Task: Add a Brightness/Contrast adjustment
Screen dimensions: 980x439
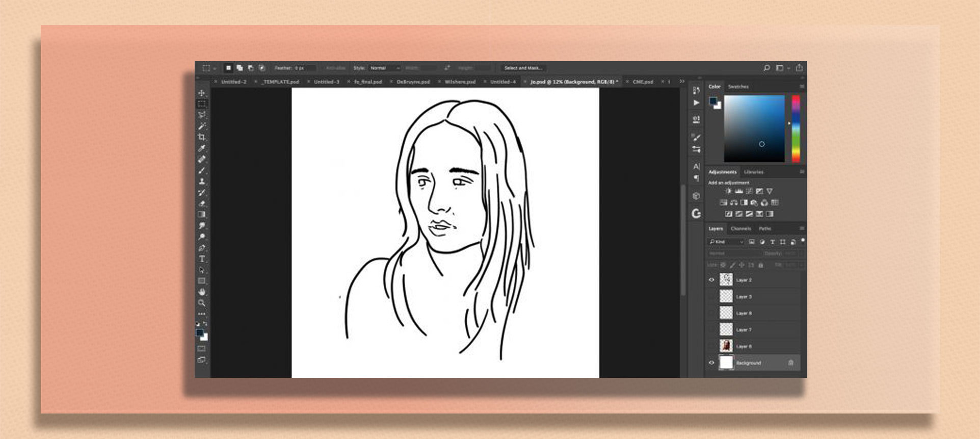Action: click(728, 191)
